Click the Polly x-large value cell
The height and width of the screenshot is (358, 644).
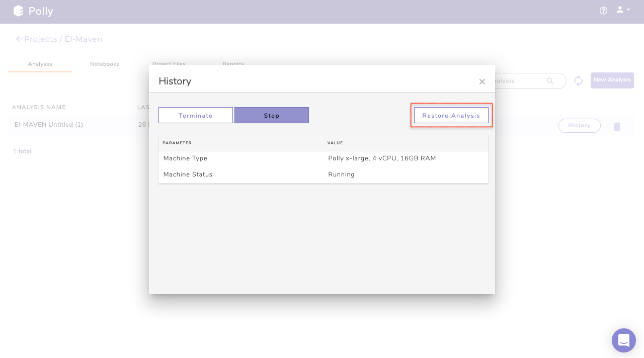pos(382,158)
